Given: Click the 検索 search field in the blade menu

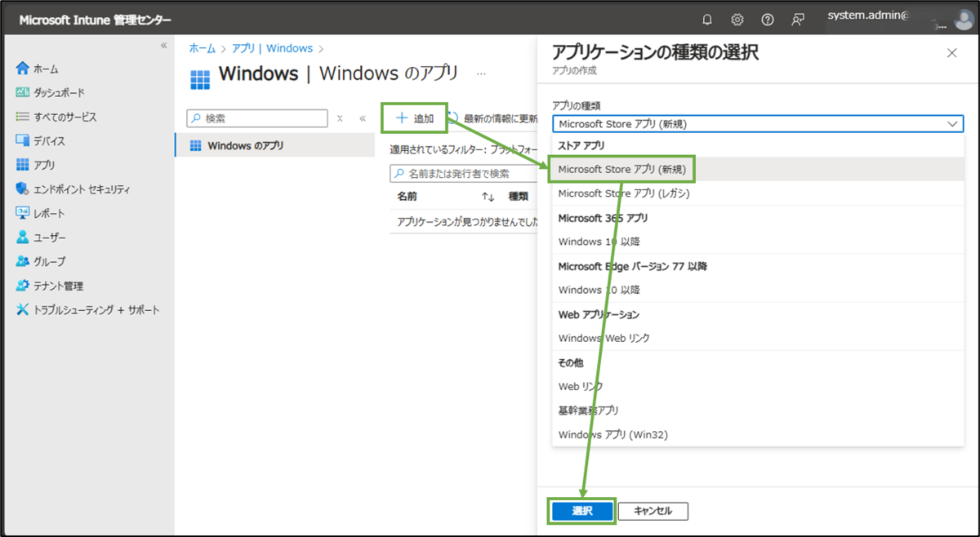Looking at the screenshot, I should point(258,118).
